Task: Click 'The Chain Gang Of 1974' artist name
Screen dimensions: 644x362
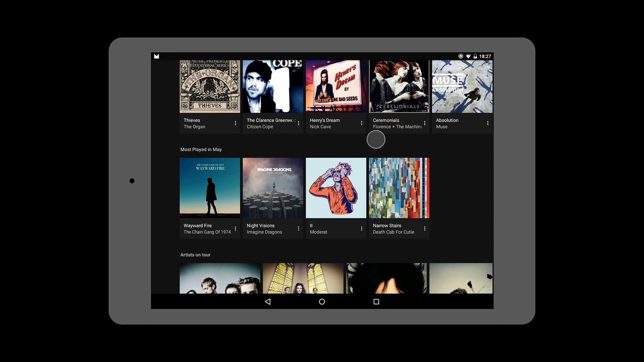Action: (x=207, y=232)
